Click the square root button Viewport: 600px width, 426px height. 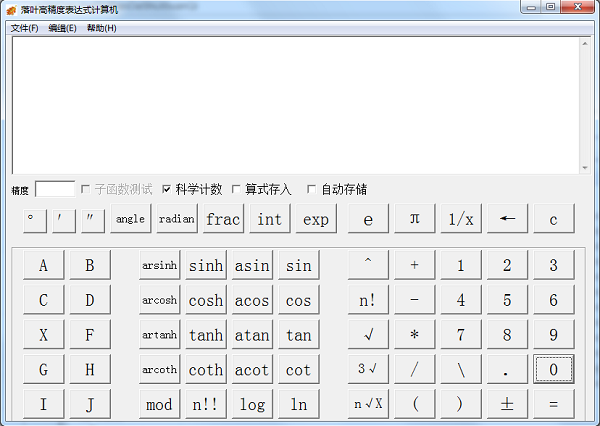tap(368, 335)
